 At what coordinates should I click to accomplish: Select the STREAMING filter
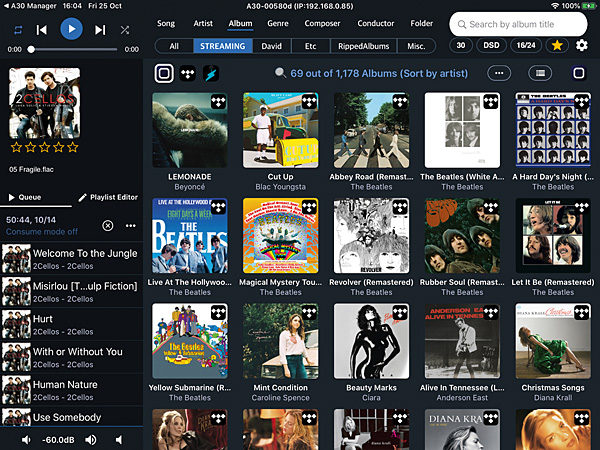coord(223,46)
